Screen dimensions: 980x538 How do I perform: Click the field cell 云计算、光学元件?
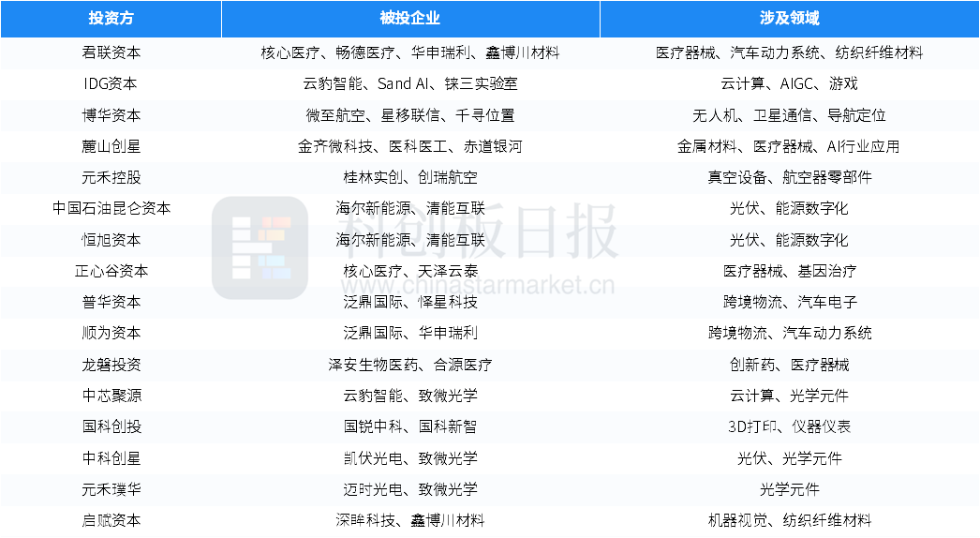point(790,396)
